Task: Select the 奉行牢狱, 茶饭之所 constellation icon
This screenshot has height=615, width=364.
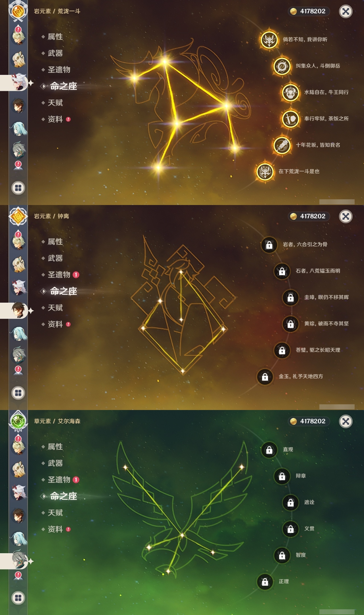Action: coord(290,119)
